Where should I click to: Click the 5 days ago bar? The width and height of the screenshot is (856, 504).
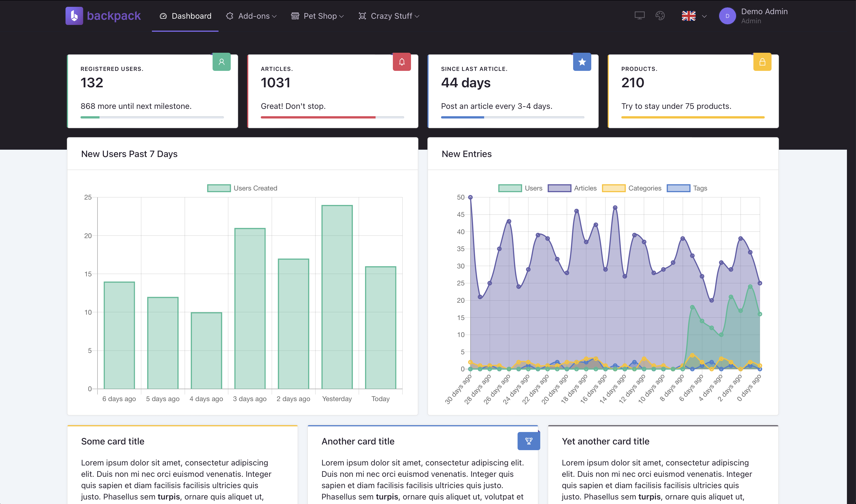click(163, 343)
